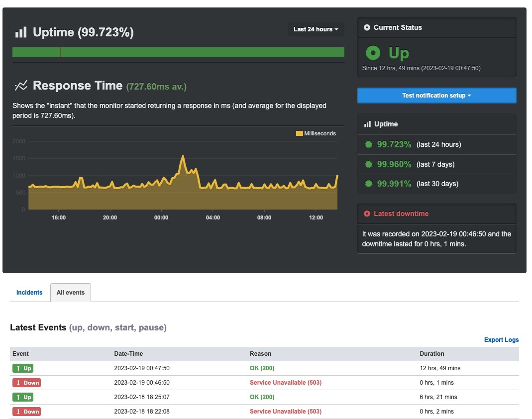Screen dimensions: 532x419
Task: Click red downtime marker on uptime bar
Action: [60, 52]
